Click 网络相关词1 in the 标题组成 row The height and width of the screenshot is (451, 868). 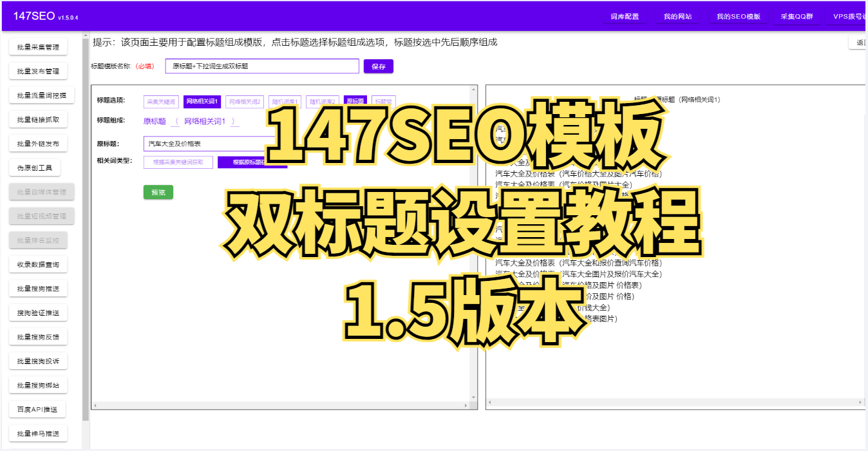(205, 121)
